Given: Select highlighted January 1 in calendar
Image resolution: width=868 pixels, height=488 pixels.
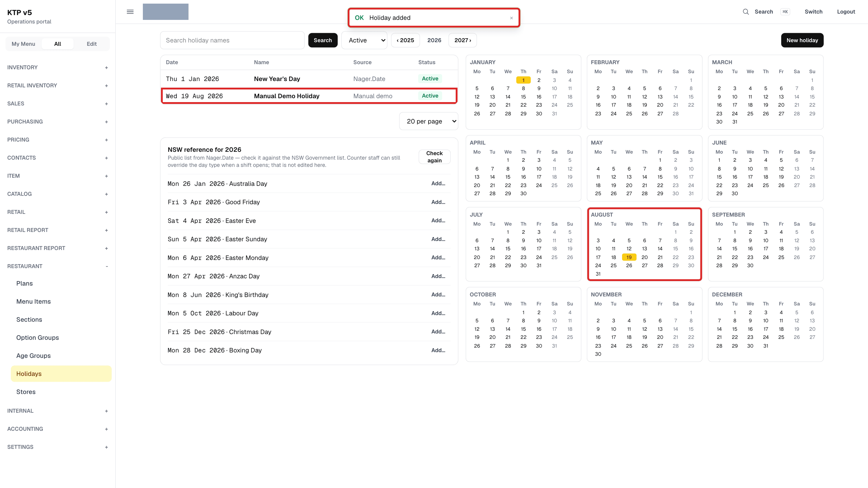Looking at the screenshot, I should coord(523,80).
